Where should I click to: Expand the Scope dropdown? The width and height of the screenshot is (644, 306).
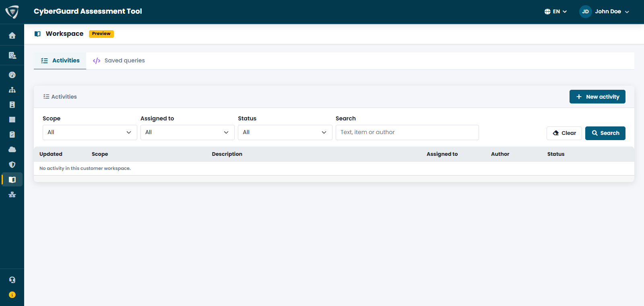90,132
